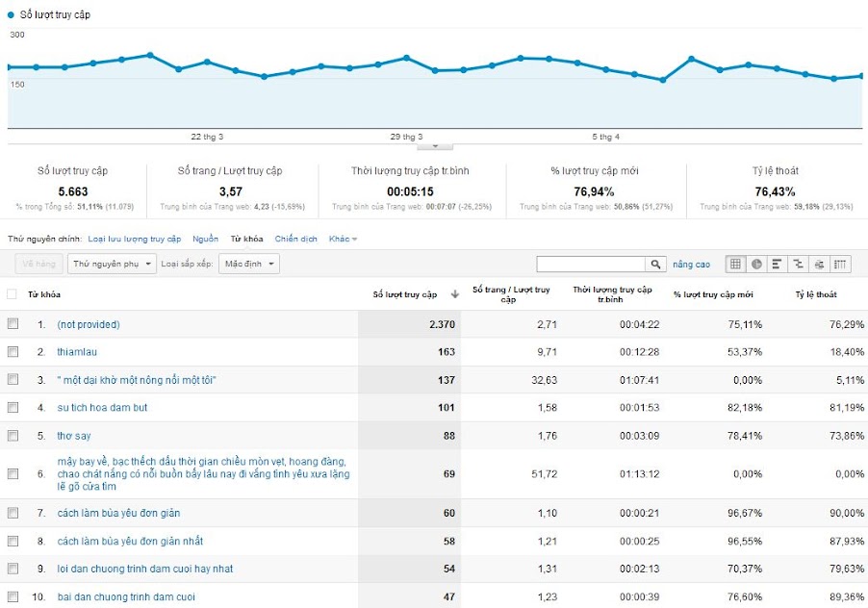Open the thơ say keyword link
This screenshot has width=868, height=608.
click(74, 436)
